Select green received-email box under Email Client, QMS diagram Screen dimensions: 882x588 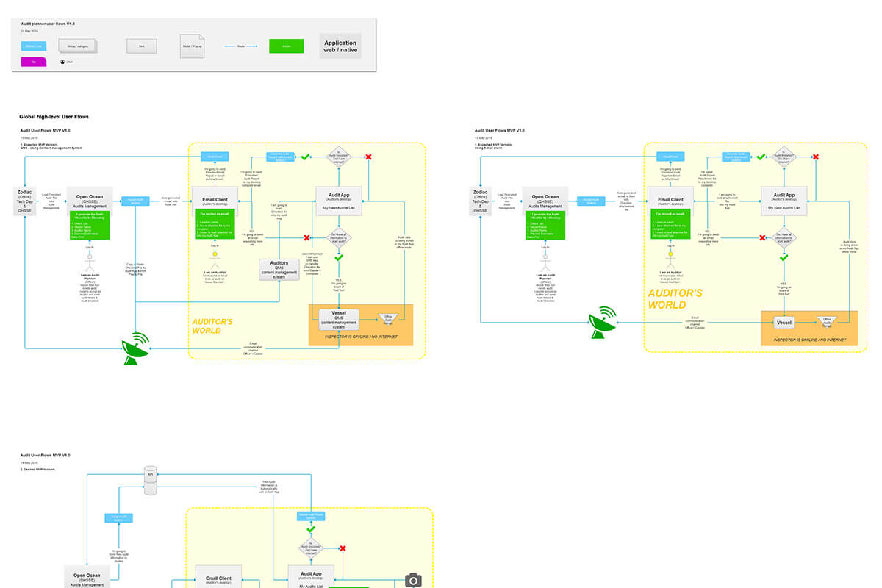215,225
